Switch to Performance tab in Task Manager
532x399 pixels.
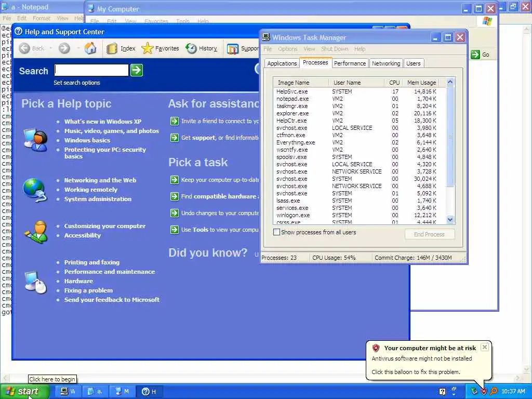tap(350, 63)
